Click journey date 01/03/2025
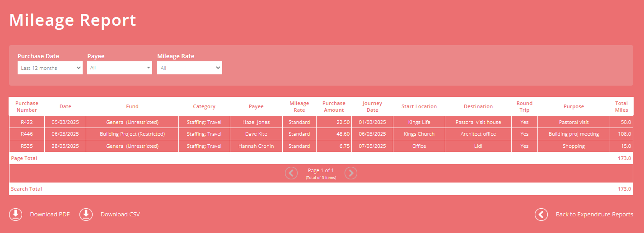This screenshot has width=644, height=233. coord(373,122)
